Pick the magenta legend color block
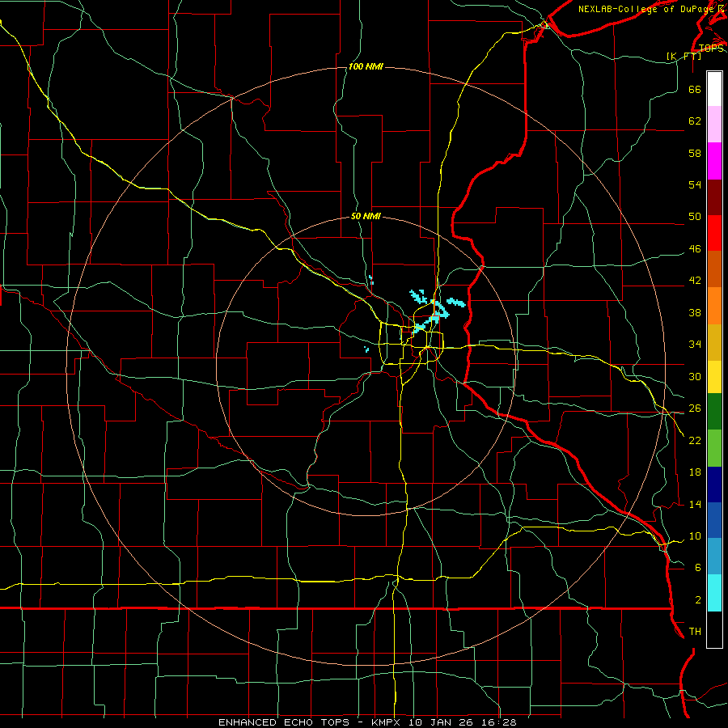 [714, 161]
